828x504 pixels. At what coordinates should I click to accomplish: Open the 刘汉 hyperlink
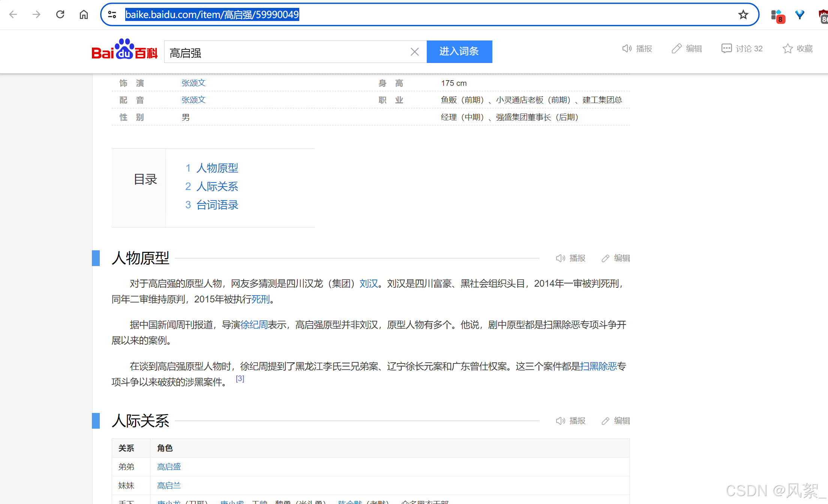[369, 284]
